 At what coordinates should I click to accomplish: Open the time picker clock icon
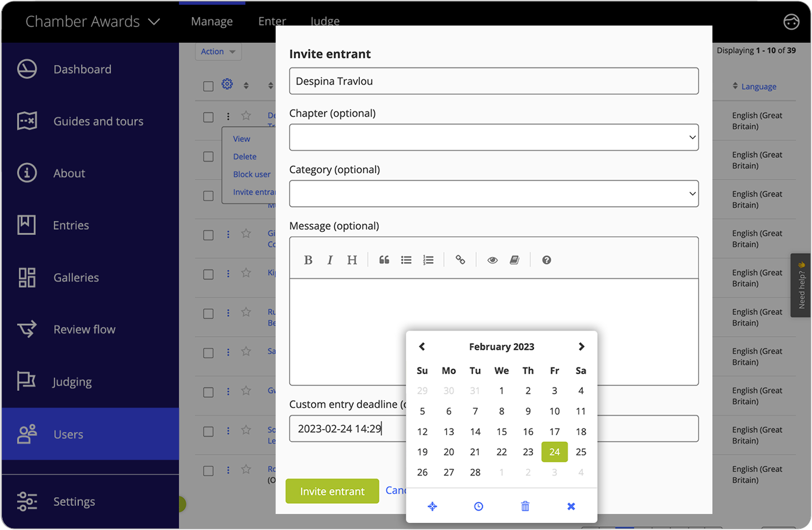(x=478, y=506)
